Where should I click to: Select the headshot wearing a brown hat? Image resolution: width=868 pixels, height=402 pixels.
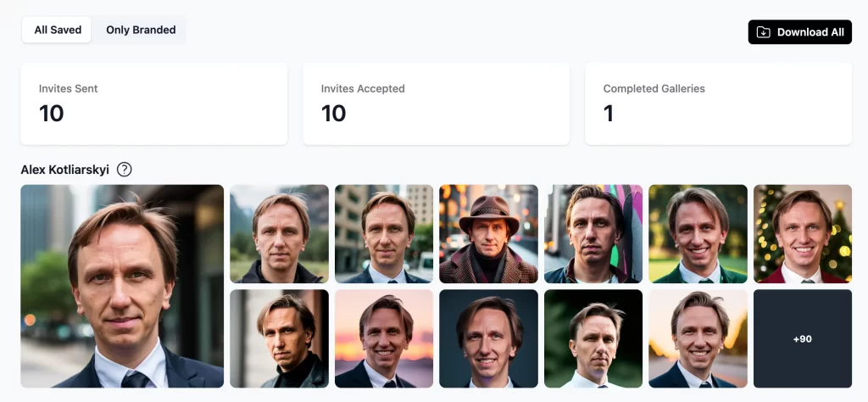(488, 234)
